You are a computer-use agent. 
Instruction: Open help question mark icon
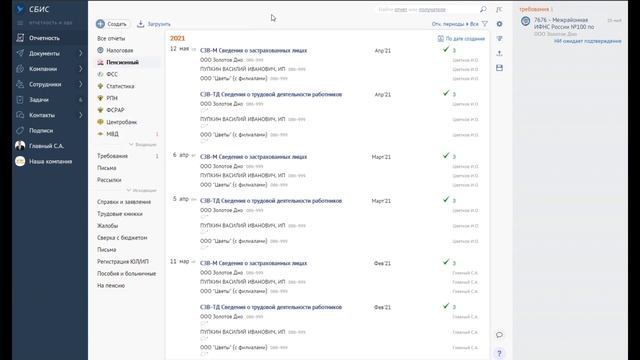tap(499, 353)
